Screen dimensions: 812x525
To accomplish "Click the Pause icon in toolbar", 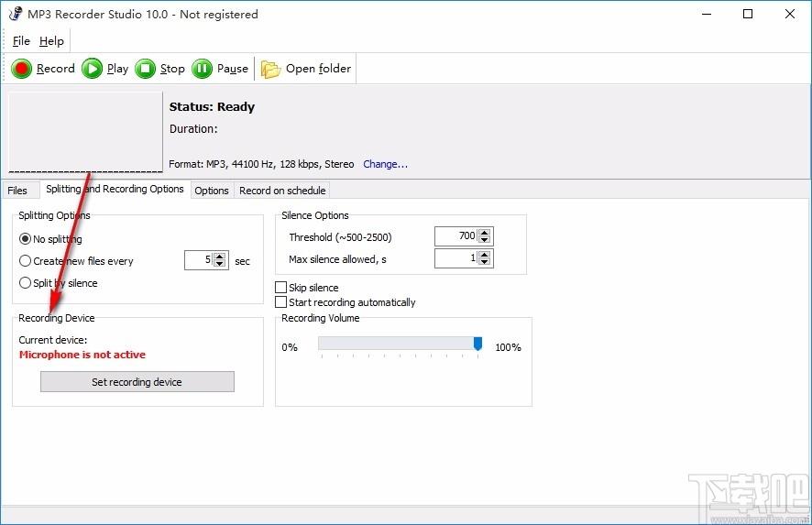I will [202, 69].
